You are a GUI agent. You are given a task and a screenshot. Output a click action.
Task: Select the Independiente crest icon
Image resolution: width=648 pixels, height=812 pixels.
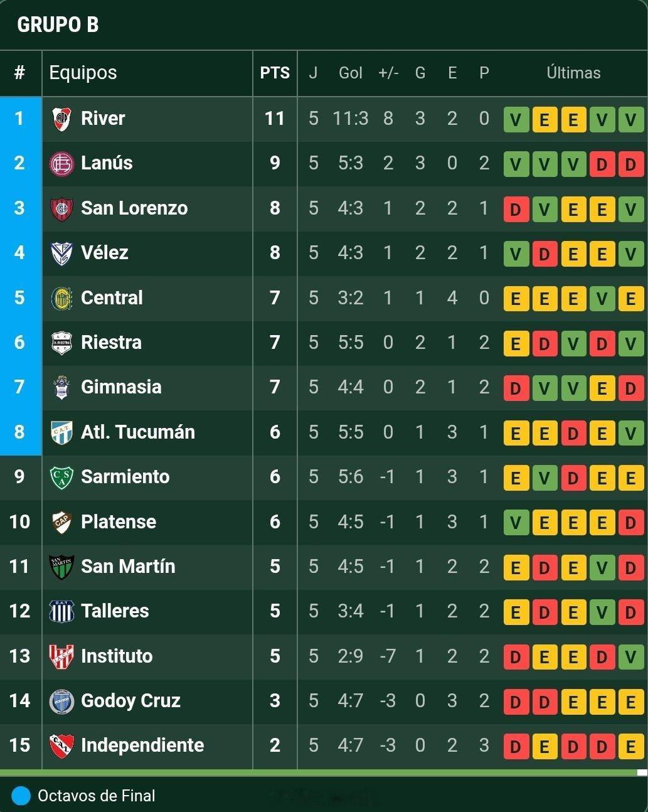(61, 745)
